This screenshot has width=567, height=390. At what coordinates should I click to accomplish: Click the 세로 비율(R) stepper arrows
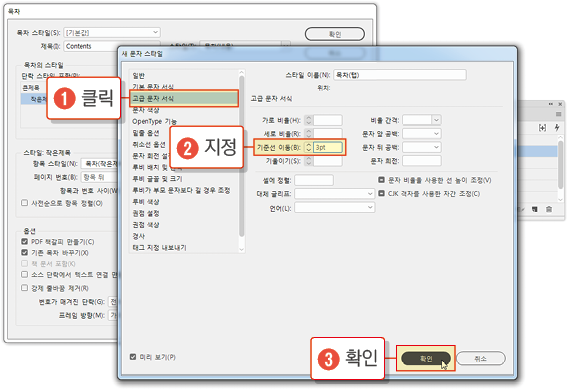tap(308, 133)
